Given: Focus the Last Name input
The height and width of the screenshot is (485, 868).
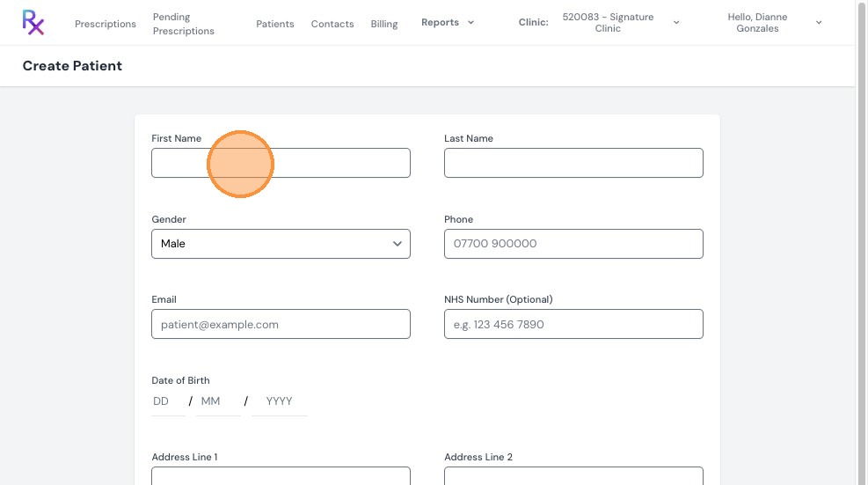Looking at the screenshot, I should (573, 163).
